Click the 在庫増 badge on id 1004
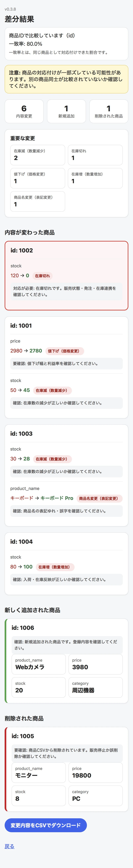This screenshot has width=133, height=868. (x=55, y=567)
